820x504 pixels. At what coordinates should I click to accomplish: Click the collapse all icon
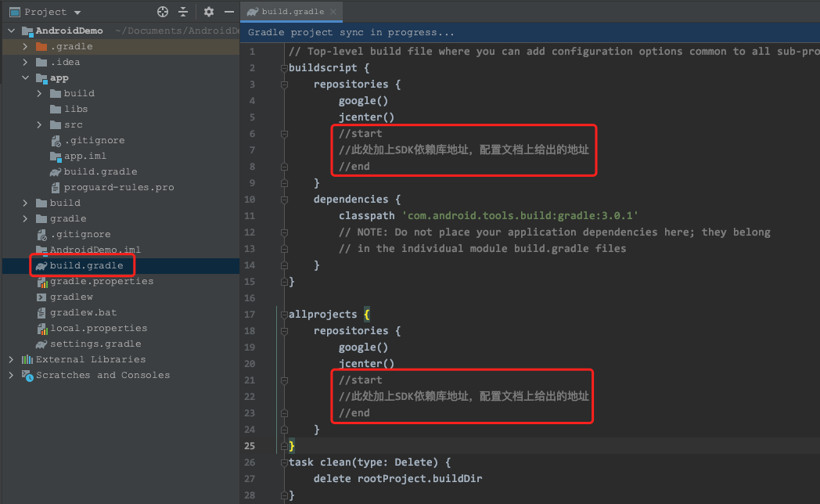point(182,12)
